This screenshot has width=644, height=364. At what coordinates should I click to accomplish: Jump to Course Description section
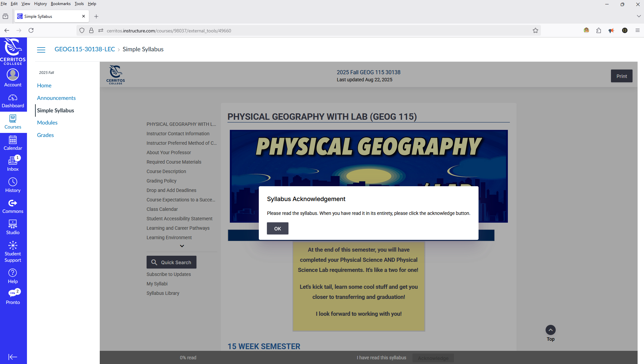click(x=166, y=171)
